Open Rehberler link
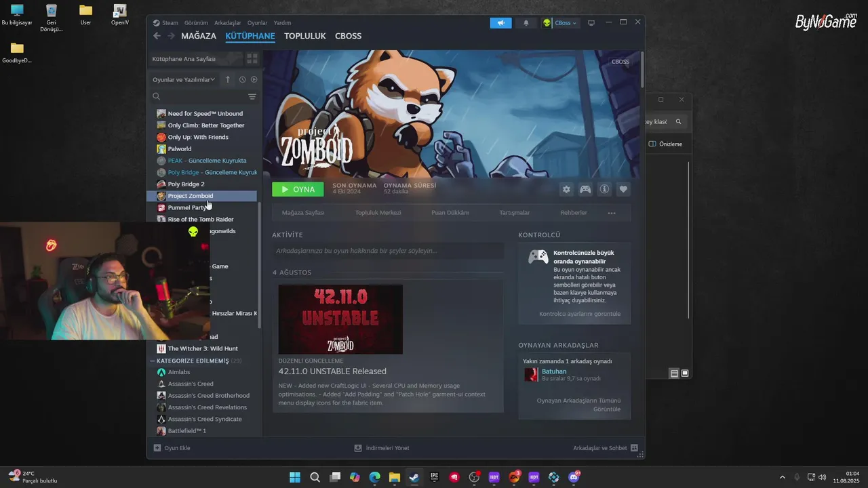 [x=574, y=213]
